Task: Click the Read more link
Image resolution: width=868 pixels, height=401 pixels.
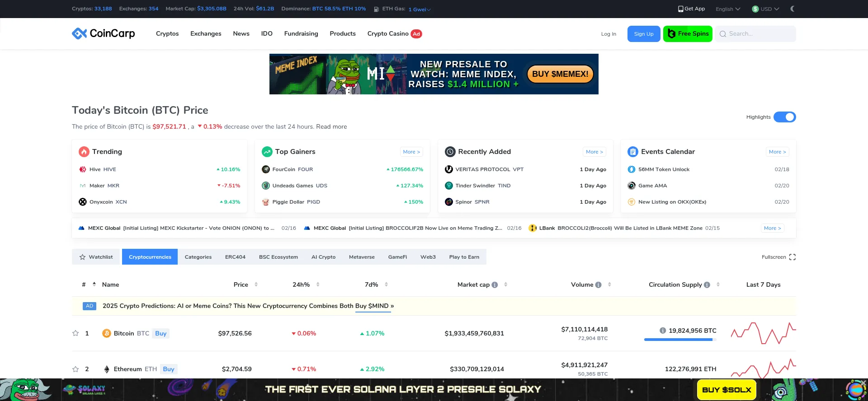Action: (331, 126)
